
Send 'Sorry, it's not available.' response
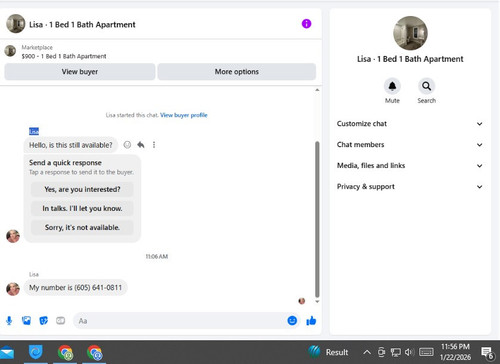click(x=82, y=227)
